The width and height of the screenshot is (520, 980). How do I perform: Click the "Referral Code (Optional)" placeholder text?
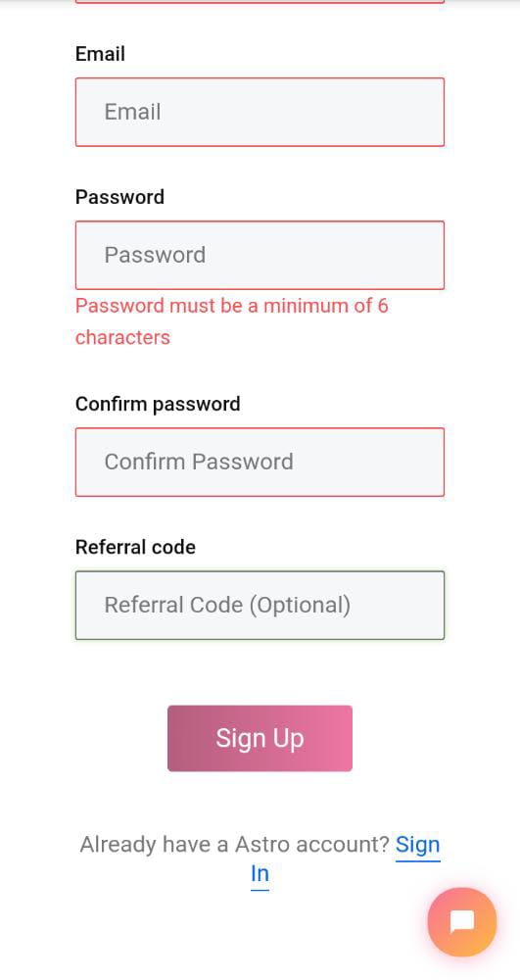point(227,605)
